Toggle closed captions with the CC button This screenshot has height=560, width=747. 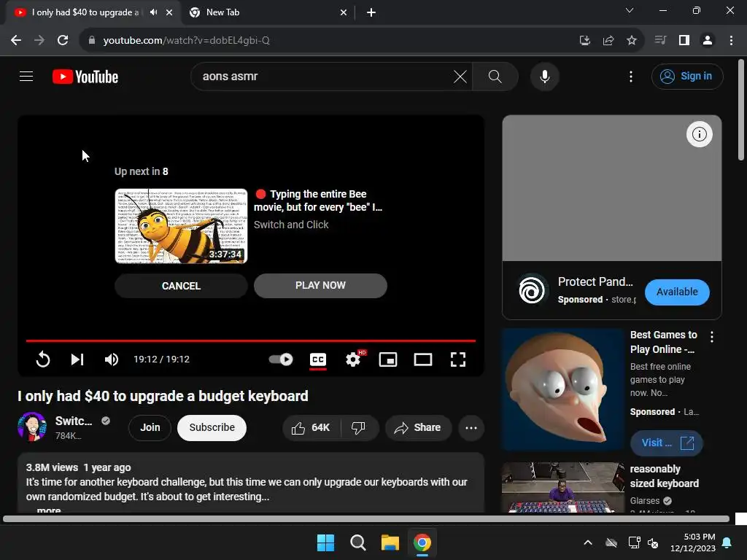point(318,359)
